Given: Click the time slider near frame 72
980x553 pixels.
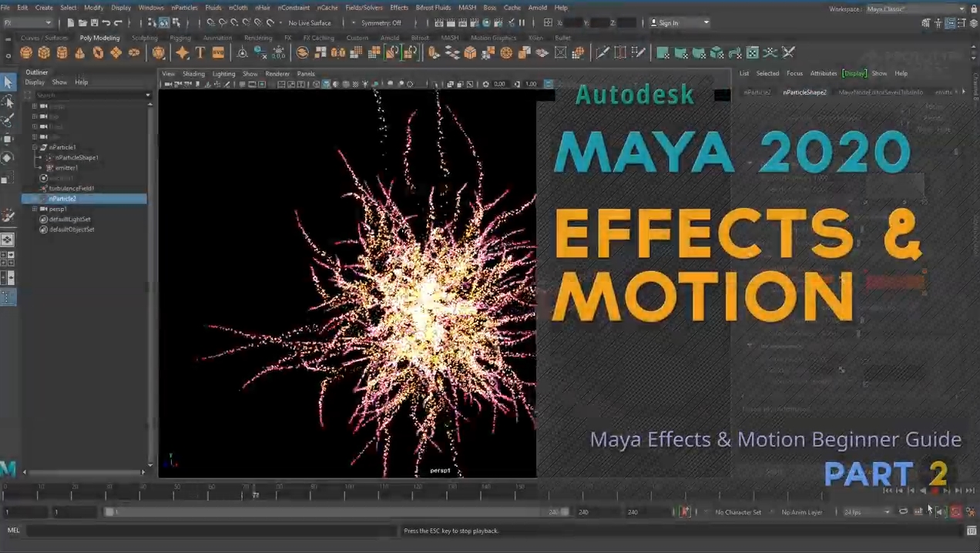Looking at the screenshot, I should click(x=255, y=493).
